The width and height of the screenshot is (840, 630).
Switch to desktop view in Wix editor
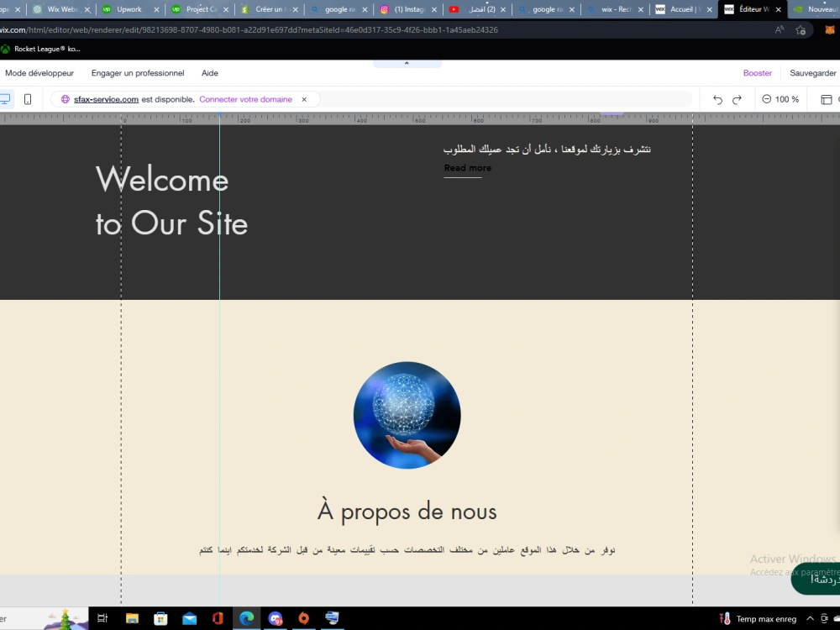tap(5, 99)
